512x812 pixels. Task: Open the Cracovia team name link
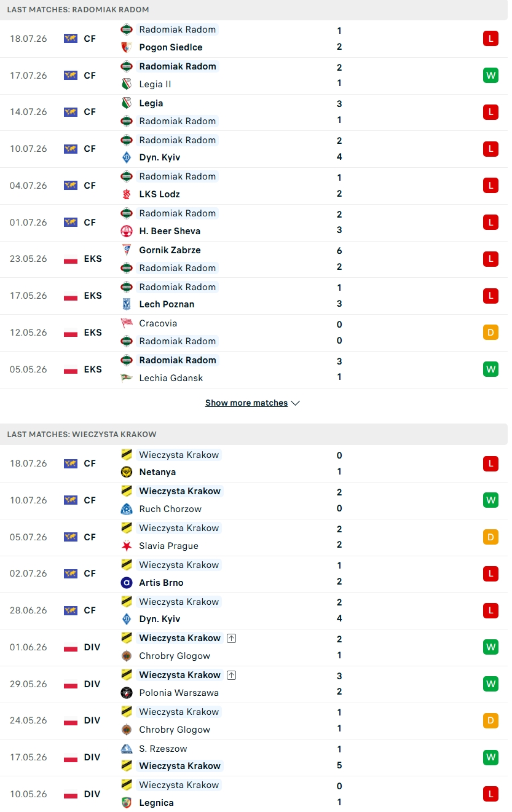point(158,323)
